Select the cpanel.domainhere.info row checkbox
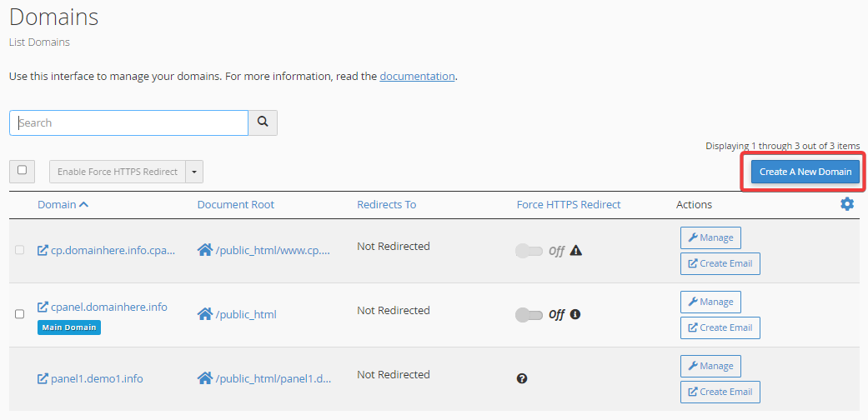This screenshot has height=420, width=868. (19, 314)
